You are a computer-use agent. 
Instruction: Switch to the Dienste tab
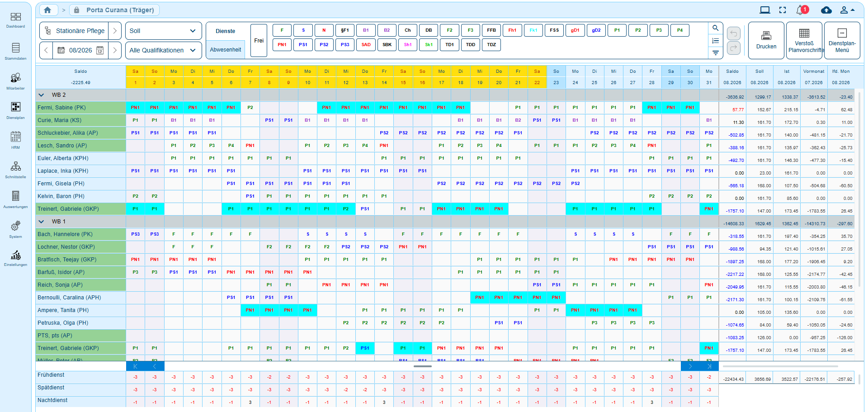pyautogui.click(x=225, y=31)
